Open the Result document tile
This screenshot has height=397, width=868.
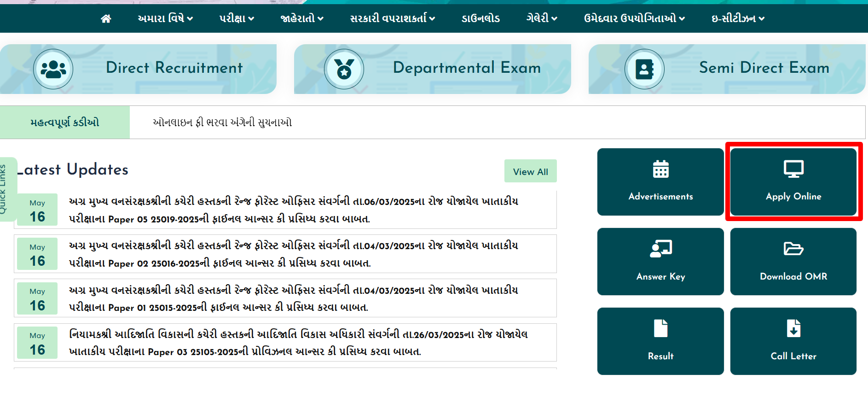(660, 341)
